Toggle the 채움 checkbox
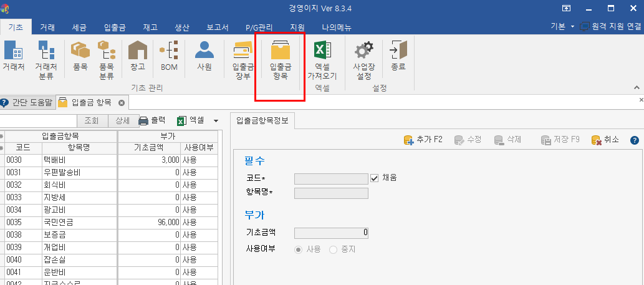This screenshot has height=285, width=644. (x=375, y=178)
